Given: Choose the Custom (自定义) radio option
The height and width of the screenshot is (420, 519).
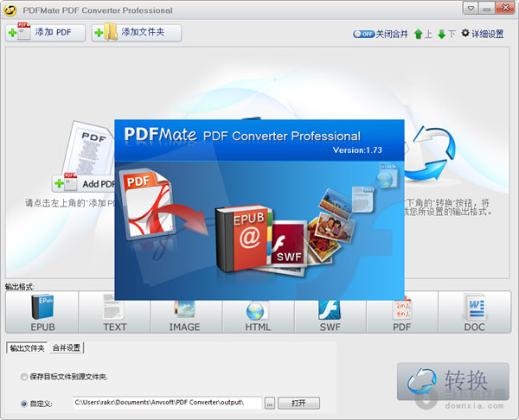Looking at the screenshot, I should (24, 404).
